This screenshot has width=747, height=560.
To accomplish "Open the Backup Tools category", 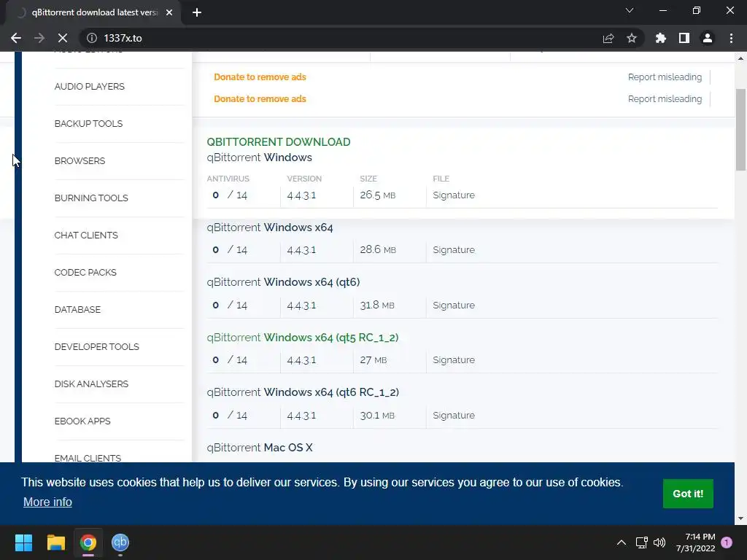I will [88, 124].
